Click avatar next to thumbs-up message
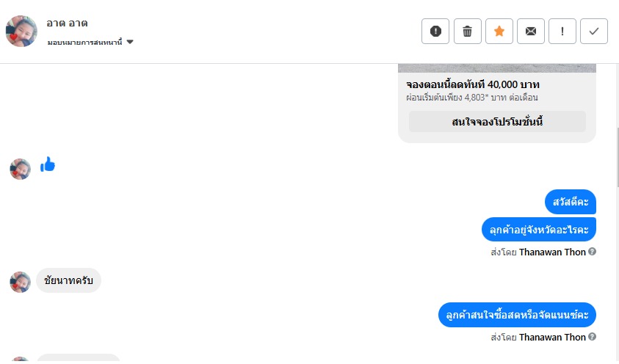 [x=20, y=169]
